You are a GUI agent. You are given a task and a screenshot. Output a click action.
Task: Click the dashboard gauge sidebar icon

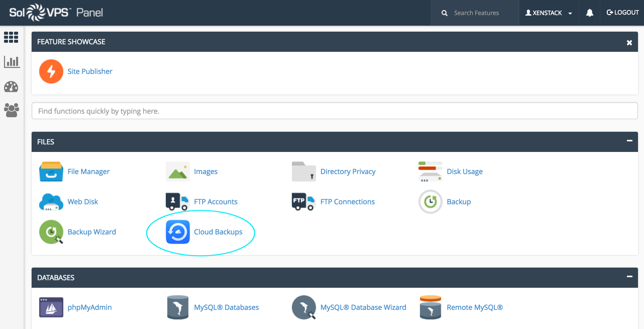point(11,87)
